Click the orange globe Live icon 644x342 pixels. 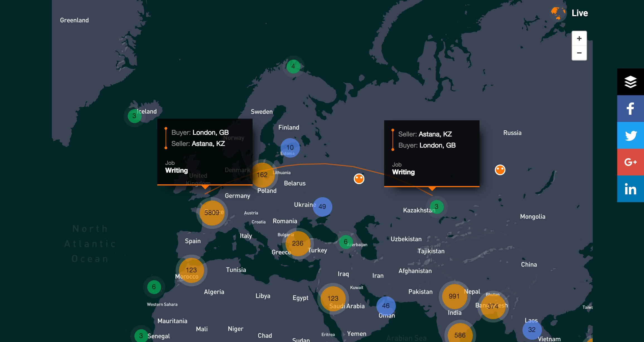coord(558,13)
